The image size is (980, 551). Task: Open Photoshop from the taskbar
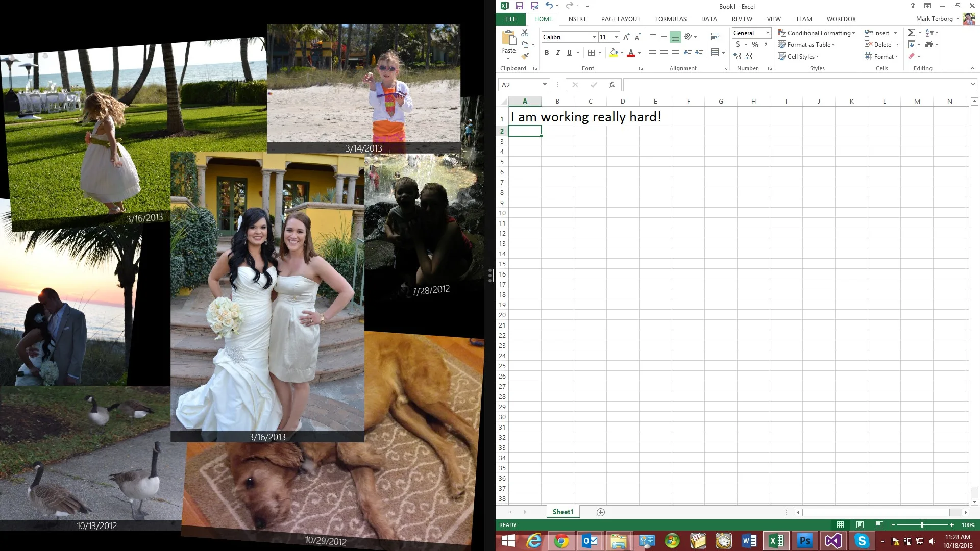(805, 541)
